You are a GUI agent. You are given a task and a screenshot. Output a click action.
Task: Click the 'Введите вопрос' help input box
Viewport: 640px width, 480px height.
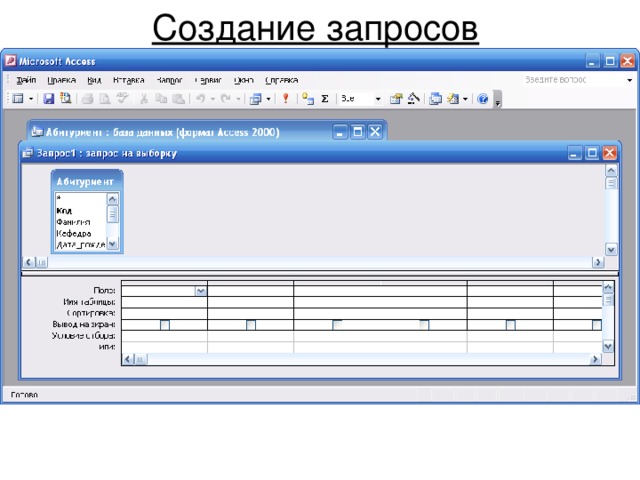(571, 80)
